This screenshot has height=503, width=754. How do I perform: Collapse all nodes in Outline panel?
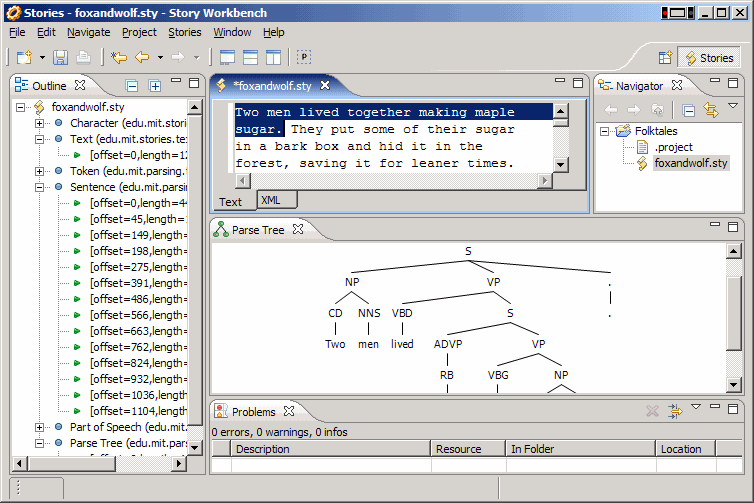tap(132, 86)
